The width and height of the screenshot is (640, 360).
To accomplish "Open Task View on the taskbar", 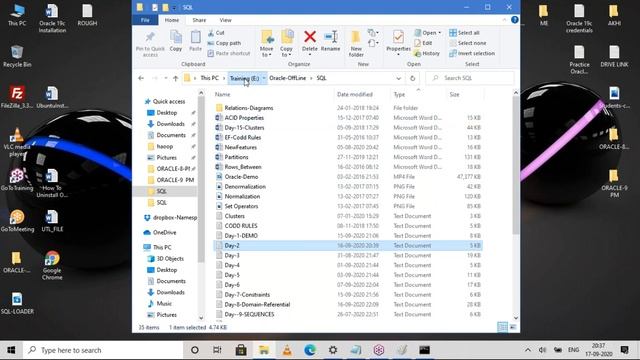I will pos(217,350).
